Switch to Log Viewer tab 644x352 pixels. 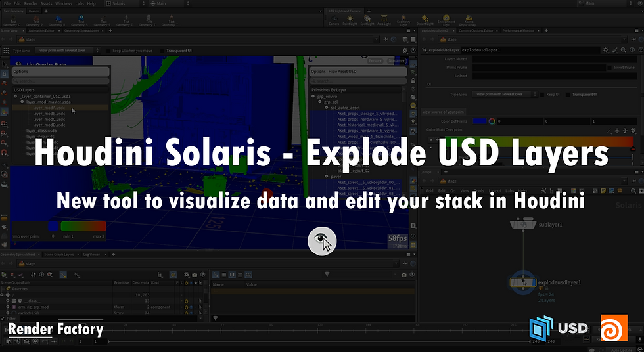(91, 254)
